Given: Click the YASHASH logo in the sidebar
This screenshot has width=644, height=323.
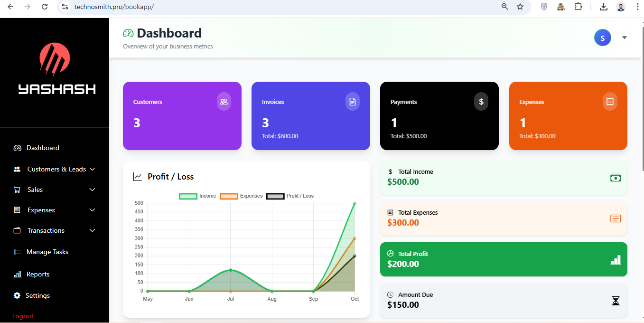Looking at the screenshot, I should pos(55,69).
